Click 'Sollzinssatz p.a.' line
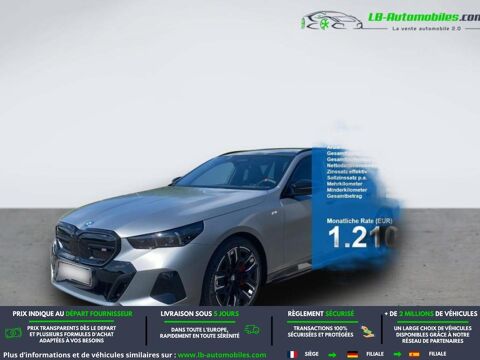 tap(346, 178)
